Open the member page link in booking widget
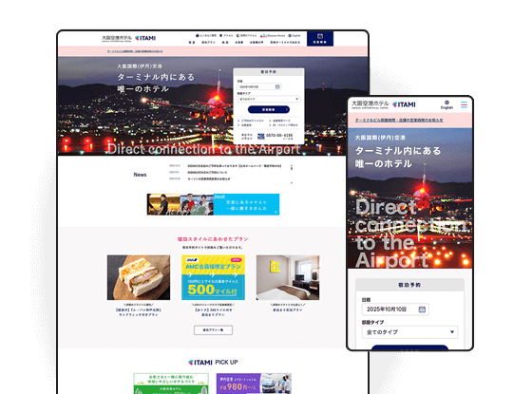 (x=280, y=121)
